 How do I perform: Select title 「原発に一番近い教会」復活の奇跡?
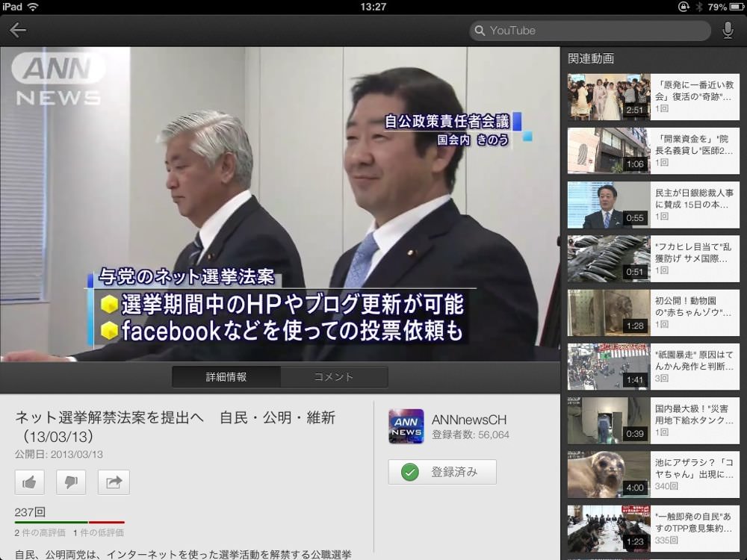coord(694,90)
